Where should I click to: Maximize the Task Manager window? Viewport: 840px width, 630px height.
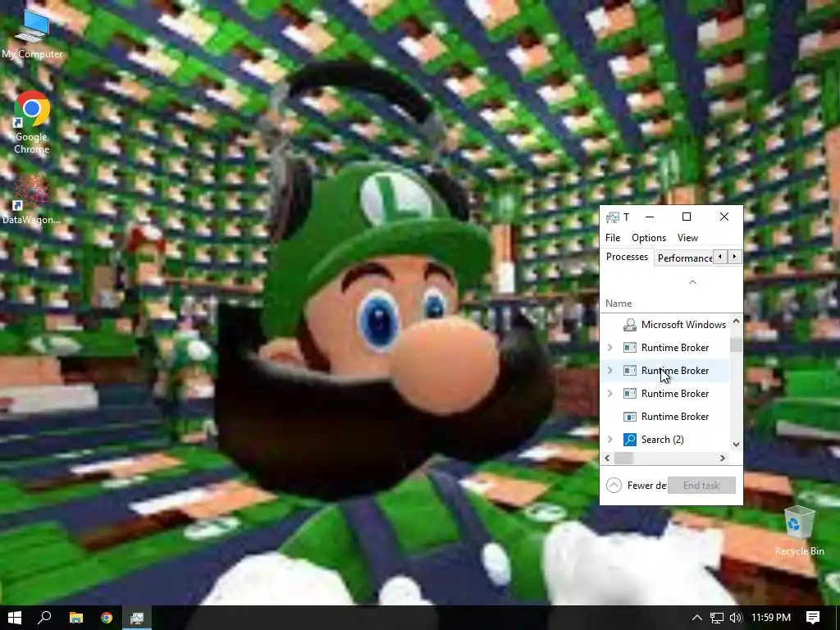pos(687,217)
